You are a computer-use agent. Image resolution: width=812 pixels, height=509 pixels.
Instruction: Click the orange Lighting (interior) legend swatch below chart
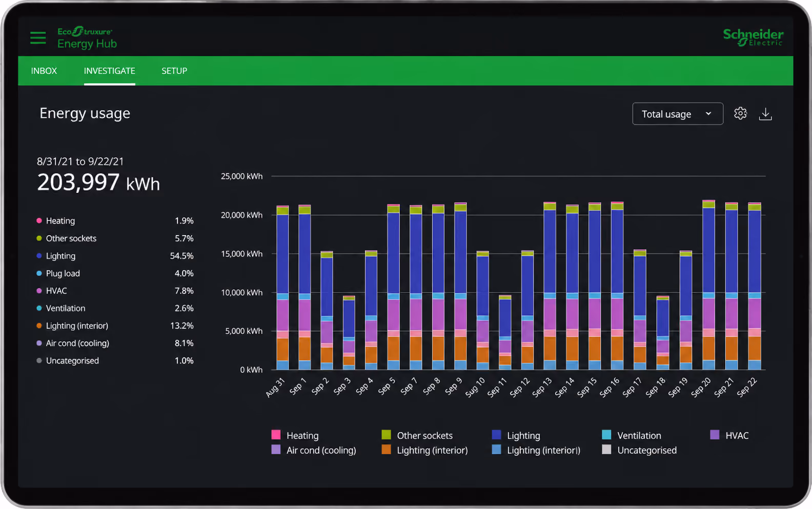pyautogui.click(x=387, y=450)
